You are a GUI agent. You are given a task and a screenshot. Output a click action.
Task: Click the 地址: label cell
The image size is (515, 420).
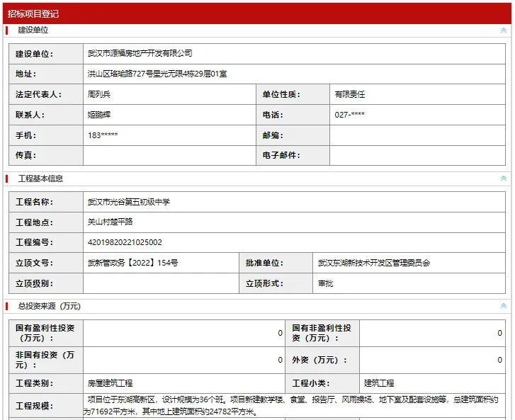[x=46, y=74]
